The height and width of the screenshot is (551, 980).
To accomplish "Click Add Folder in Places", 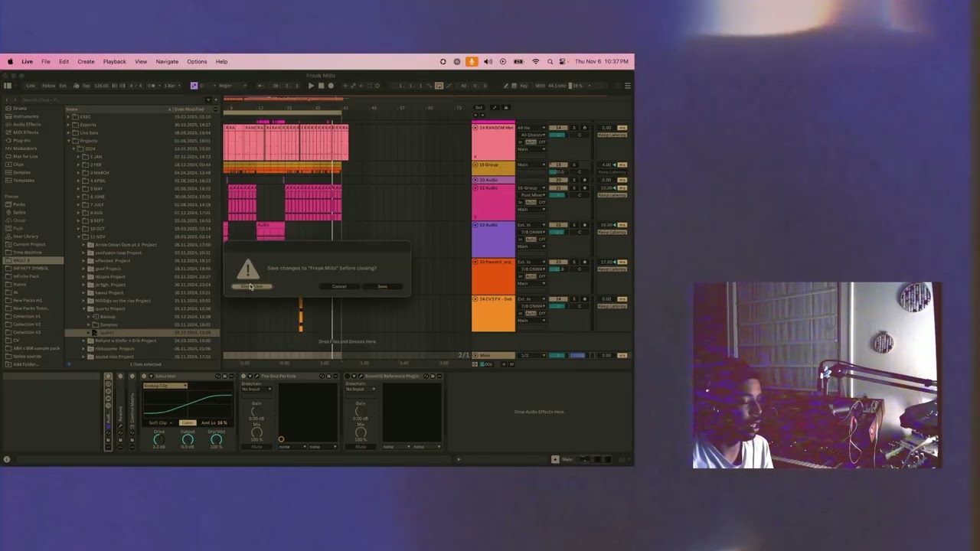I will (x=25, y=364).
